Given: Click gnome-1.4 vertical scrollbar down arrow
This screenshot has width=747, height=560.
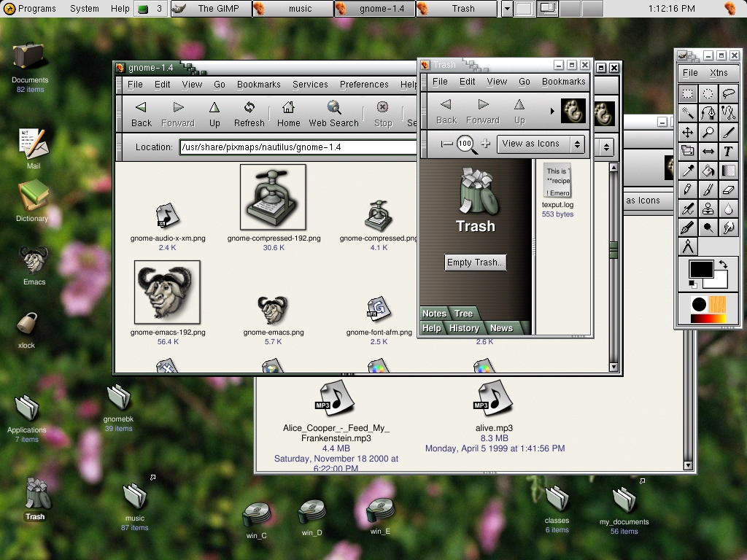Looking at the screenshot, I should click(x=614, y=367).
